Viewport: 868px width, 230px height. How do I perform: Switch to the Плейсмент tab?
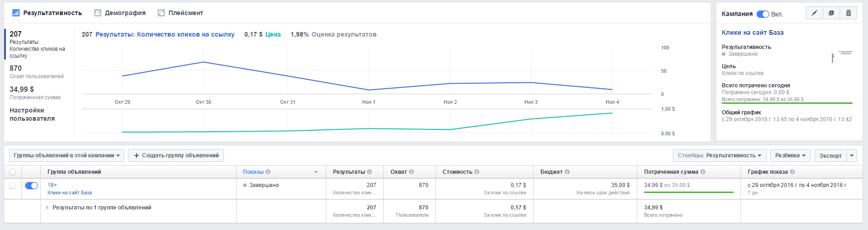[180, 13]
